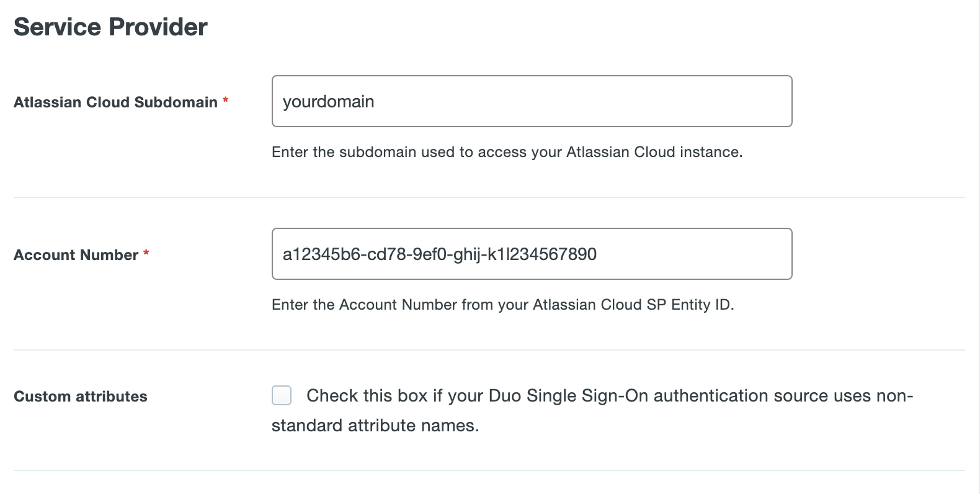
Task: Toggle the checkbox next to Custom attributes
Action: tap(281, 395)
